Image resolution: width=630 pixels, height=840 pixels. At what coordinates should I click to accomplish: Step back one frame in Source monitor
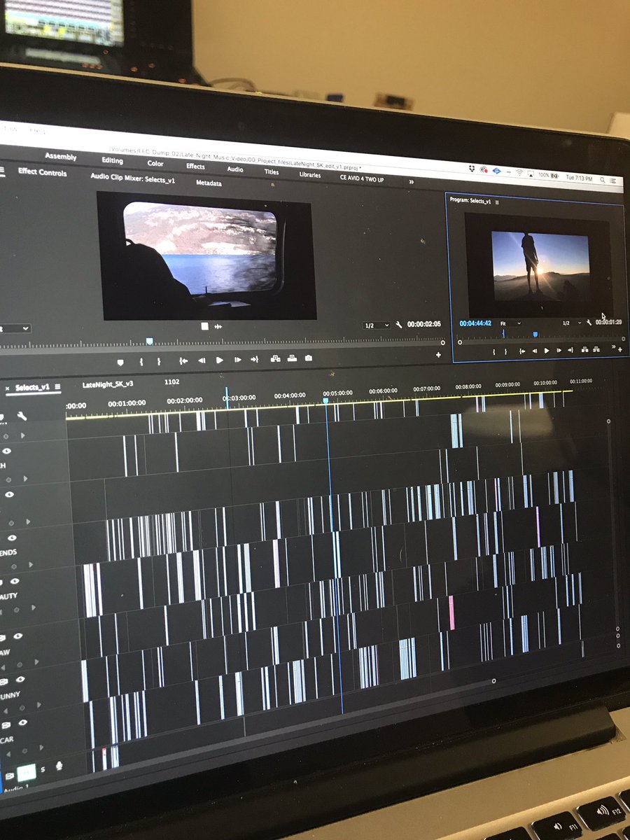point(202,360)
